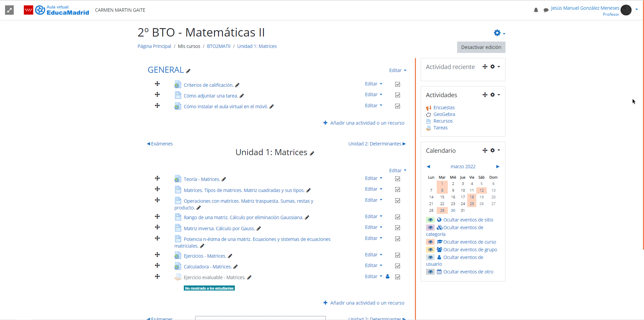Select highlighted day 18 in calendar
Viewport: 644px width, 320px height.
472,197
